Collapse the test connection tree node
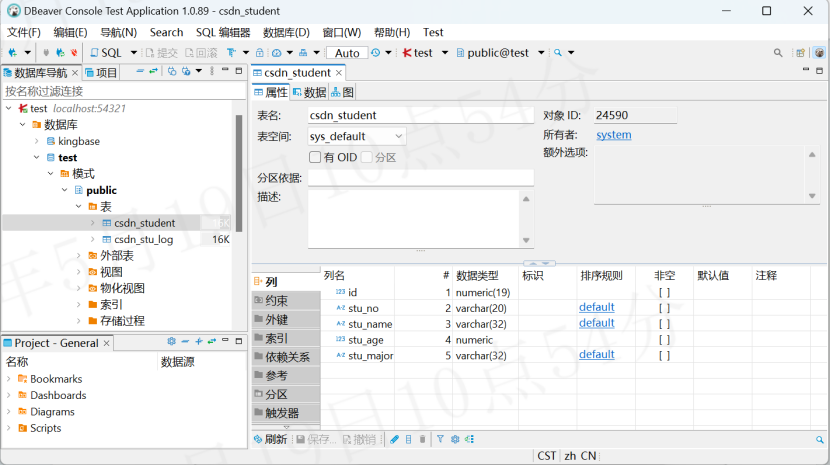This screenshot has height=465, width=831. pos(9,108)
